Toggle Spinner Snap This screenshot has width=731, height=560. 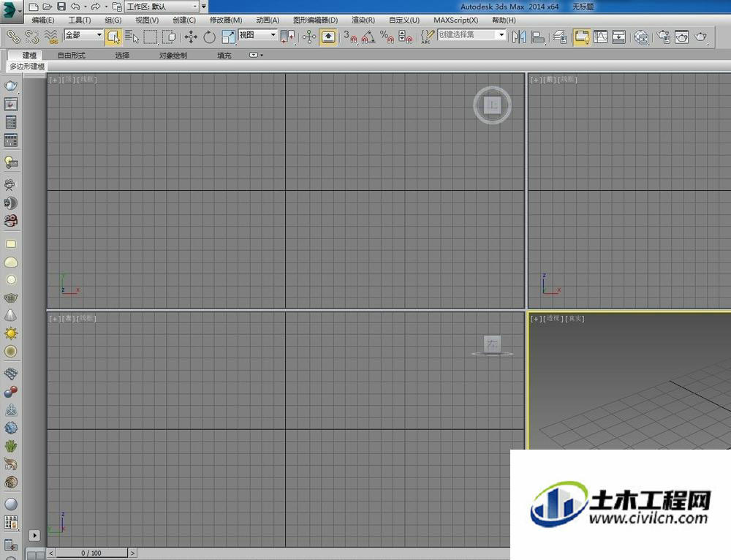[x=405, y=37]
